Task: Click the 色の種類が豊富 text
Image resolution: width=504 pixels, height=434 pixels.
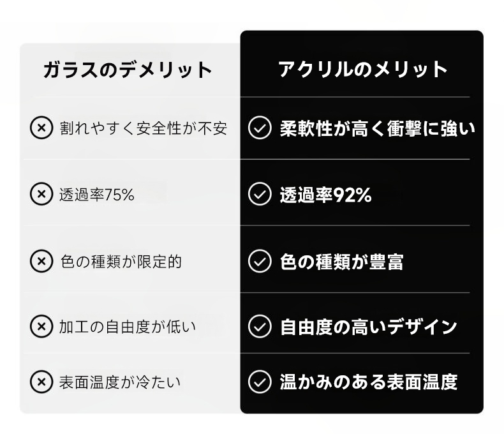Action: coord(341,261)
